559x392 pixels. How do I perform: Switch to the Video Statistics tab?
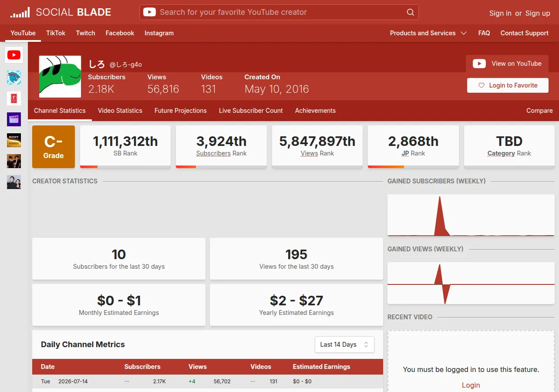pos(120,111)
